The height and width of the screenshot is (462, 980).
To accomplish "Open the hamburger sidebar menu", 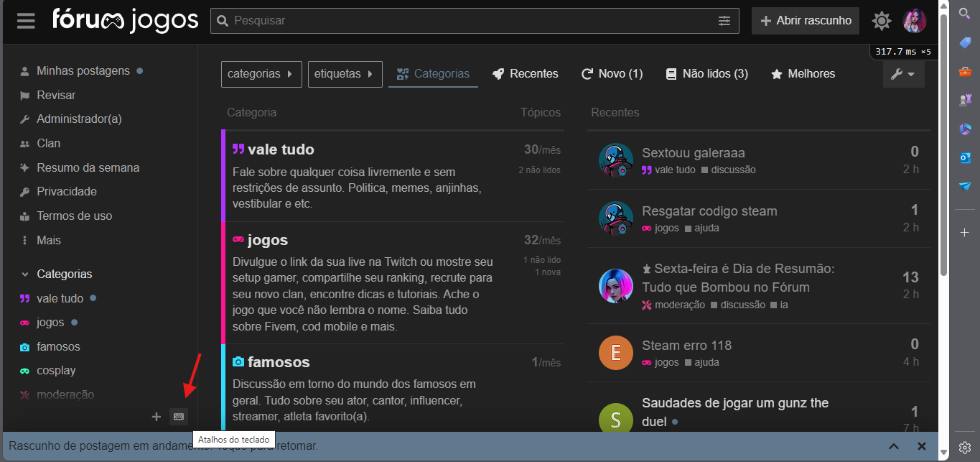I will [x=27, y=21].
